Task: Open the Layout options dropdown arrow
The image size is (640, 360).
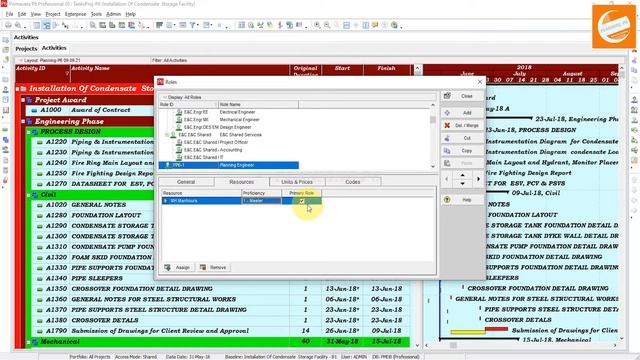Action: pyautogui.click(x=21, y=60)
